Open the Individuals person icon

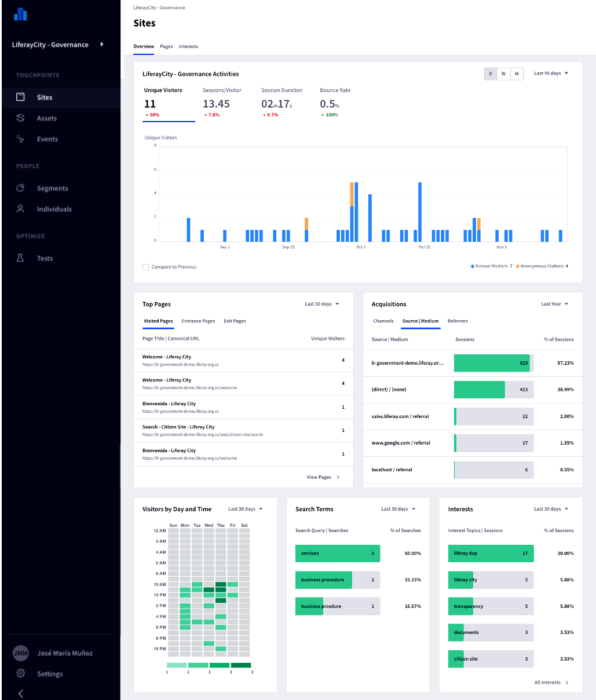[20, 209]
